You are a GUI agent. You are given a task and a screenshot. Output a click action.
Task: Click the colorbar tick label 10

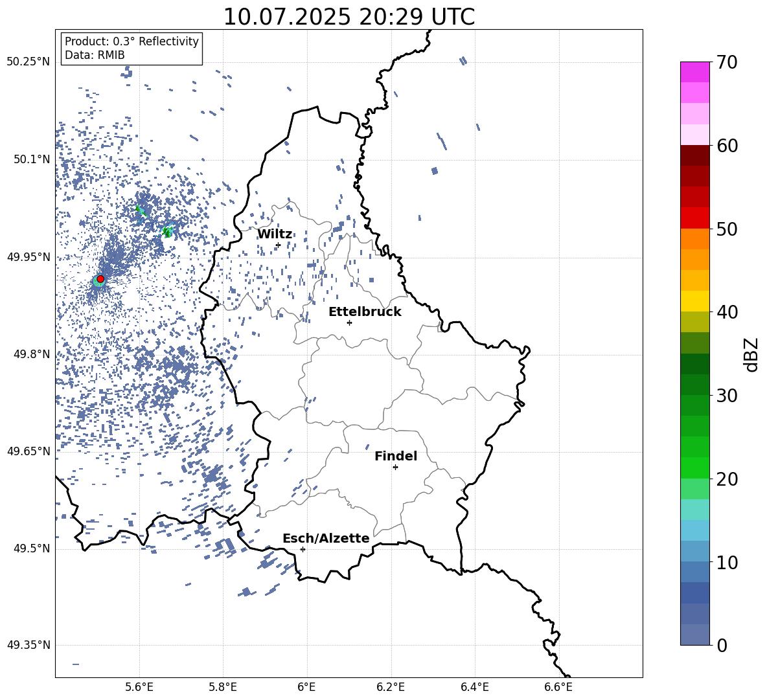(727, 563)
